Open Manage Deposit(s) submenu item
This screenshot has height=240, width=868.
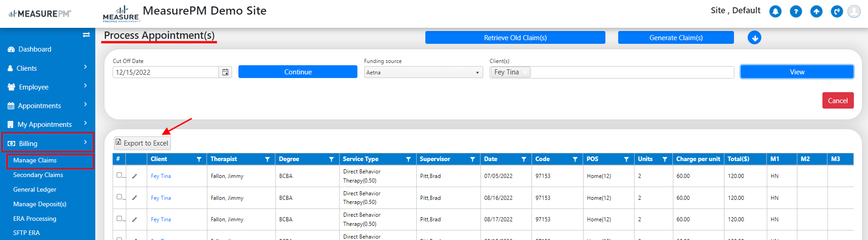pos(40,204)
